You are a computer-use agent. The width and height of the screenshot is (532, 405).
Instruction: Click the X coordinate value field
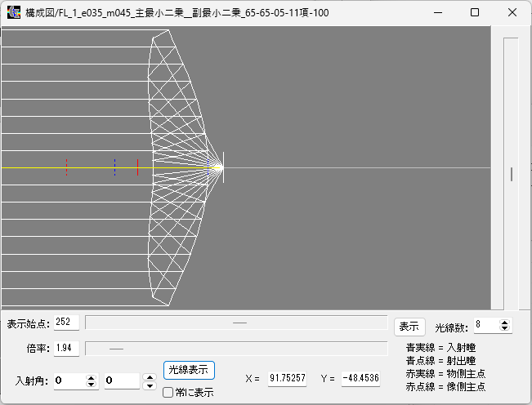tap(287, 379)
